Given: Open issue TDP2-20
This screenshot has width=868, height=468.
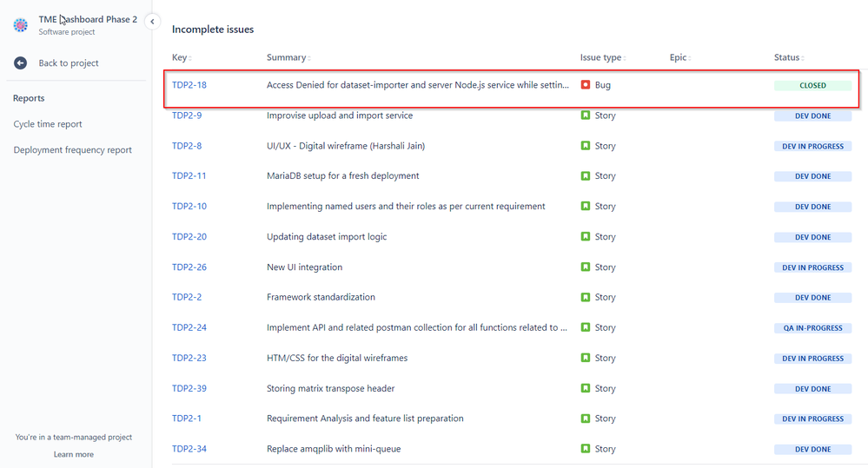Looking at the screenshot, I should pos(189,237).
